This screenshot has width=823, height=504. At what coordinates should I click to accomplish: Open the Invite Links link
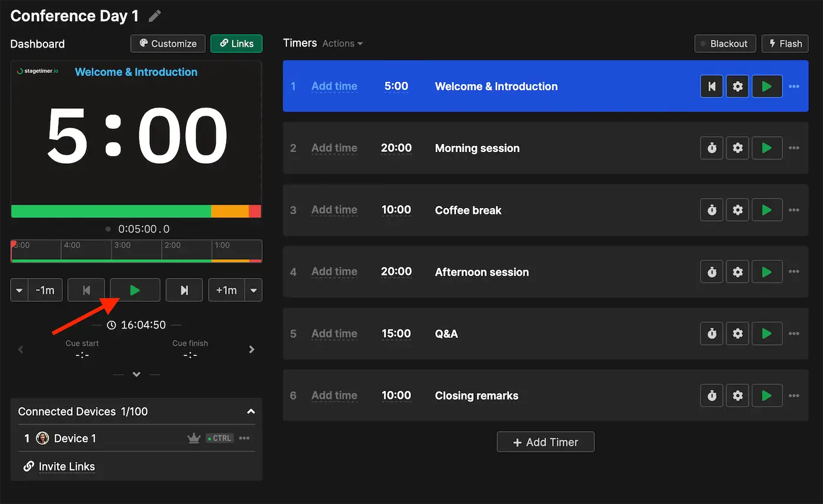point(66,466)
